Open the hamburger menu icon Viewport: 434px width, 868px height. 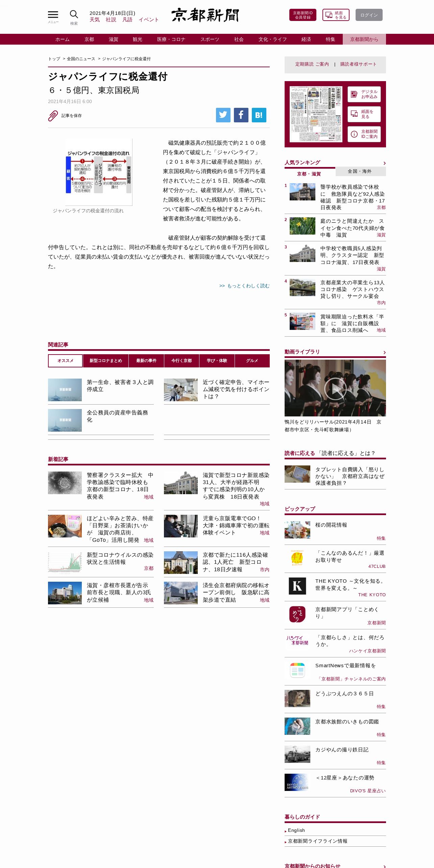tap(53, 15)
